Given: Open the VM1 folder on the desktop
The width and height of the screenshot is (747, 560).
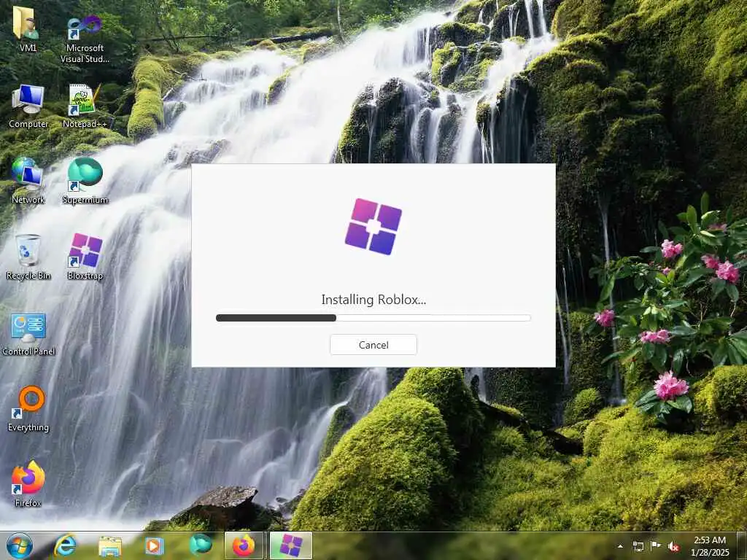Looking at the screenshot, I should pyautogui.click(x=28, y=28).
